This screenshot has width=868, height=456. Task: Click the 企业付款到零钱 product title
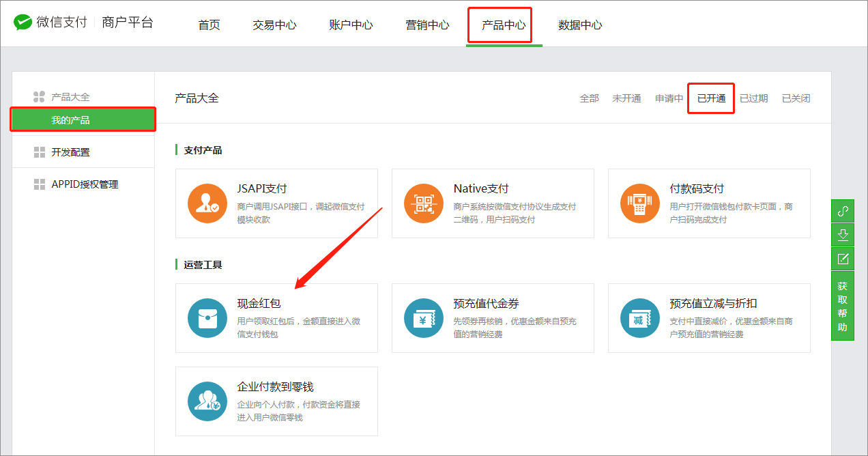click(275, 387)
